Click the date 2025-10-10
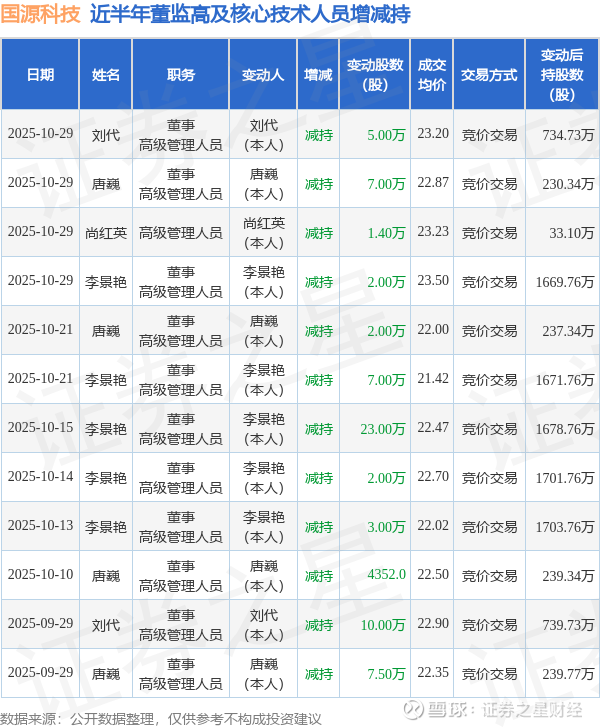 click(40, 574)
